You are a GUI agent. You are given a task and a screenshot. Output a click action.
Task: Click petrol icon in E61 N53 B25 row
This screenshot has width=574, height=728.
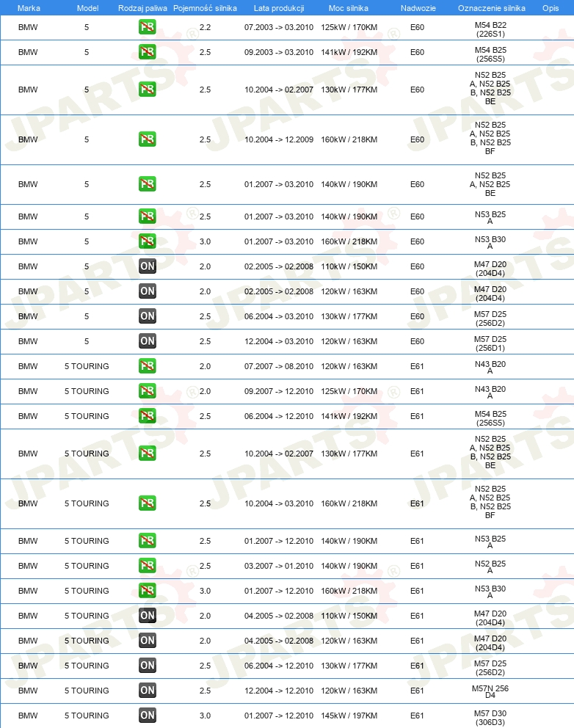click(148, 540)
